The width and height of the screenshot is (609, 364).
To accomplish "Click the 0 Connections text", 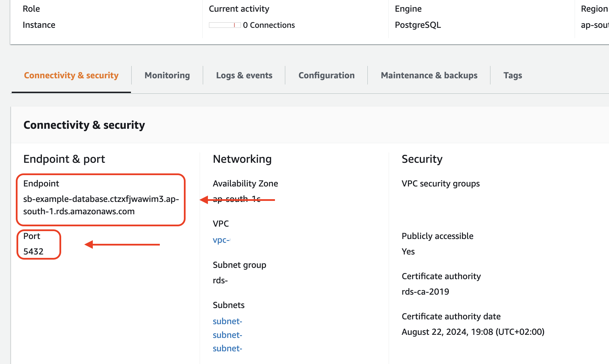I will [269, 25].
